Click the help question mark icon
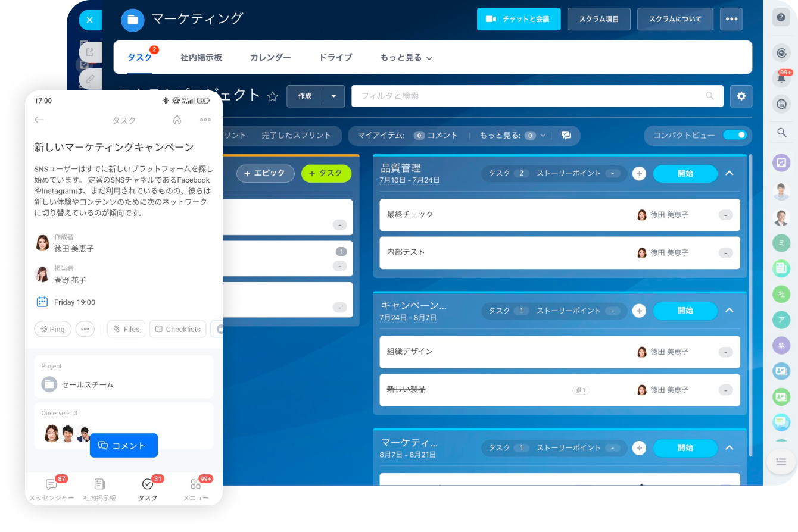Image resolution: width=798 pixels, height=532 pixels. (781, 18)
